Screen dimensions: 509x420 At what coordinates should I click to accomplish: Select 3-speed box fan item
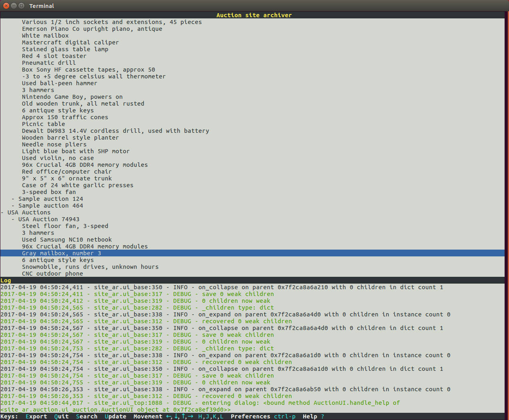[x=49, y=192]
